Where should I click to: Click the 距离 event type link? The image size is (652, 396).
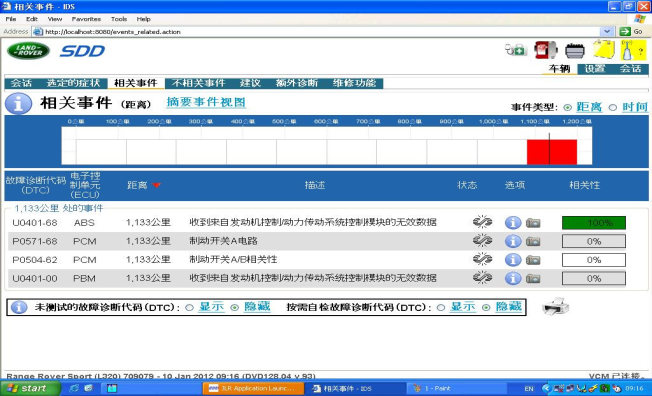(589, 107)
